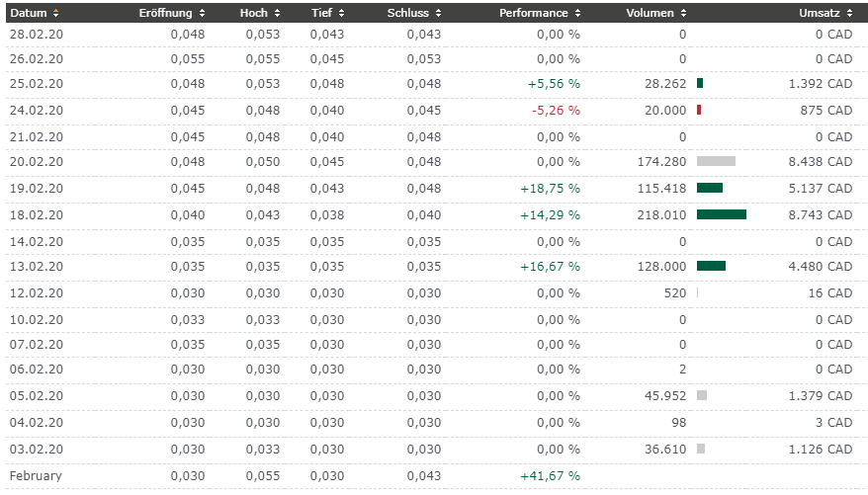This screenshot has height=495, width=868.
Task: Click red volume bar for 24.02.20
Action: (699, 110)
